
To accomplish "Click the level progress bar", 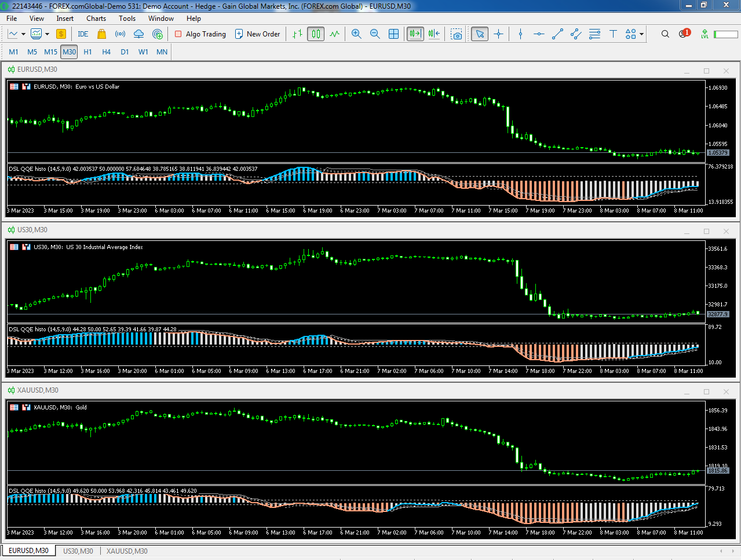I will pyautogui.click(x=725, y=34).
